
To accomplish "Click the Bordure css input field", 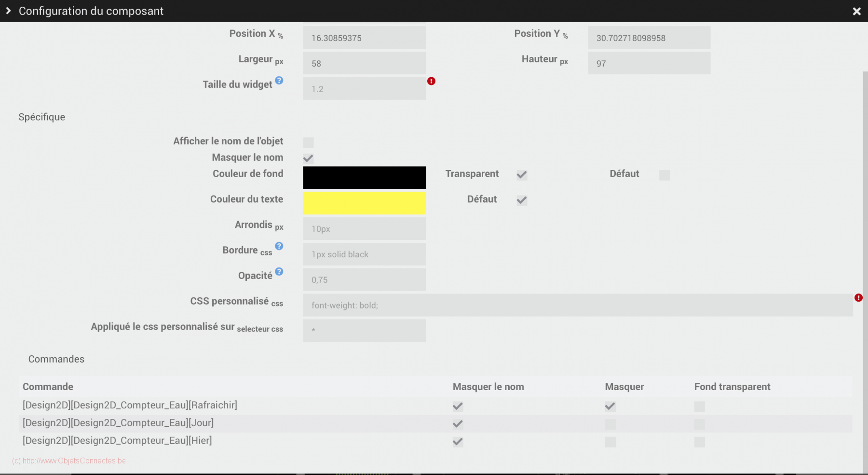I will point(364,254).
